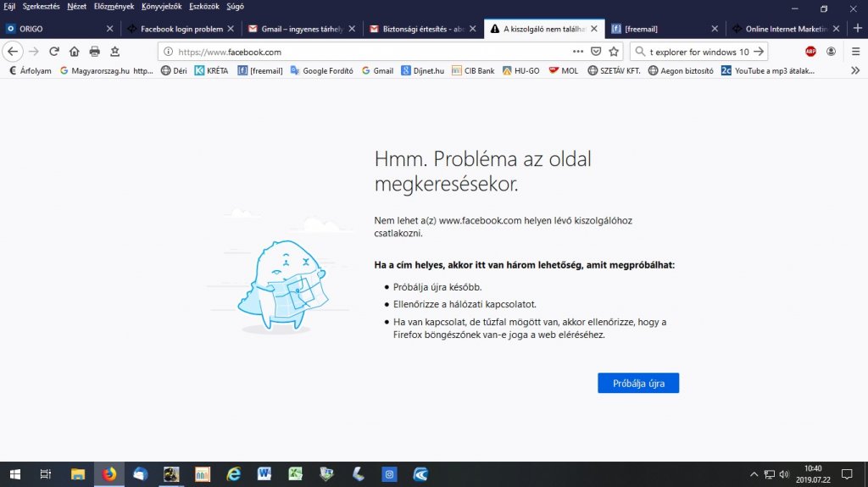Open Adblock Plus extension icon
This screenshot has height=487, width=868.
pyautogui.click(x=810, y=52)
